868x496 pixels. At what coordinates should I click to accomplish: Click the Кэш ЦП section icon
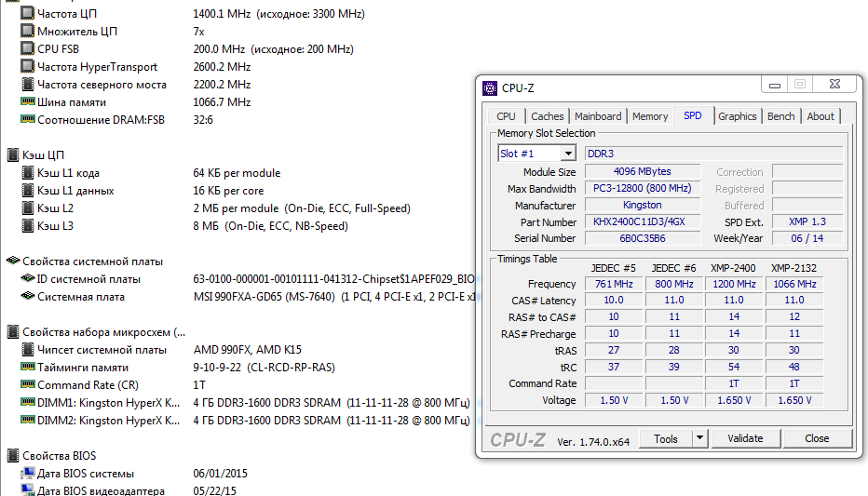point(12,154)
